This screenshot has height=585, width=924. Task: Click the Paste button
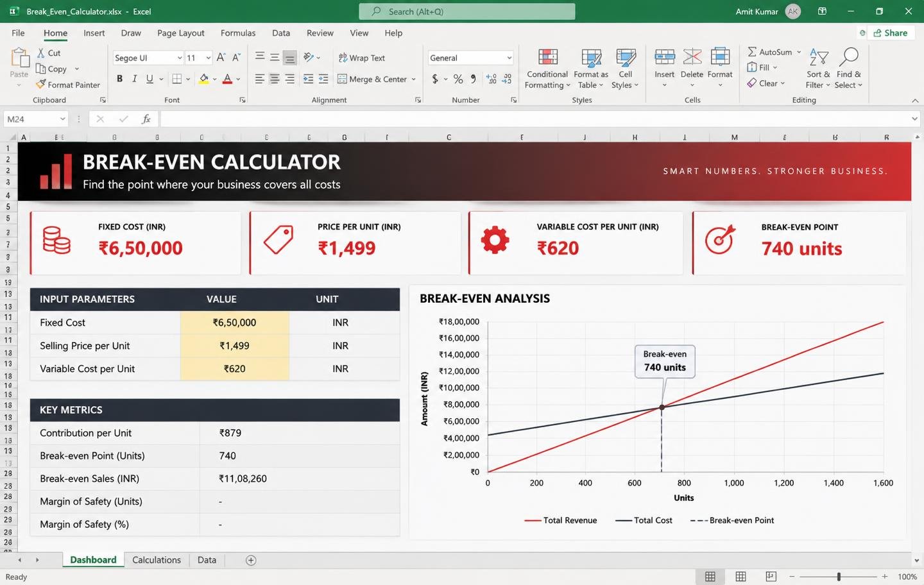point(19,67)
